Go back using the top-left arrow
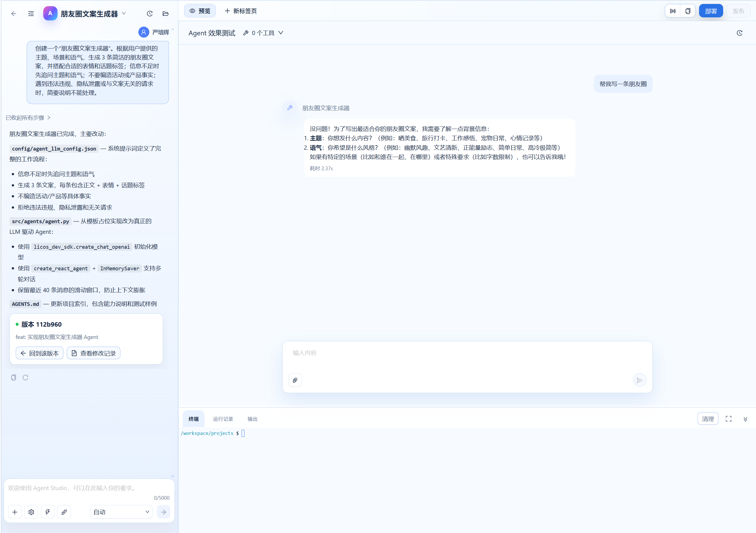This screenshot has width=756, height=533. [13, 13]
